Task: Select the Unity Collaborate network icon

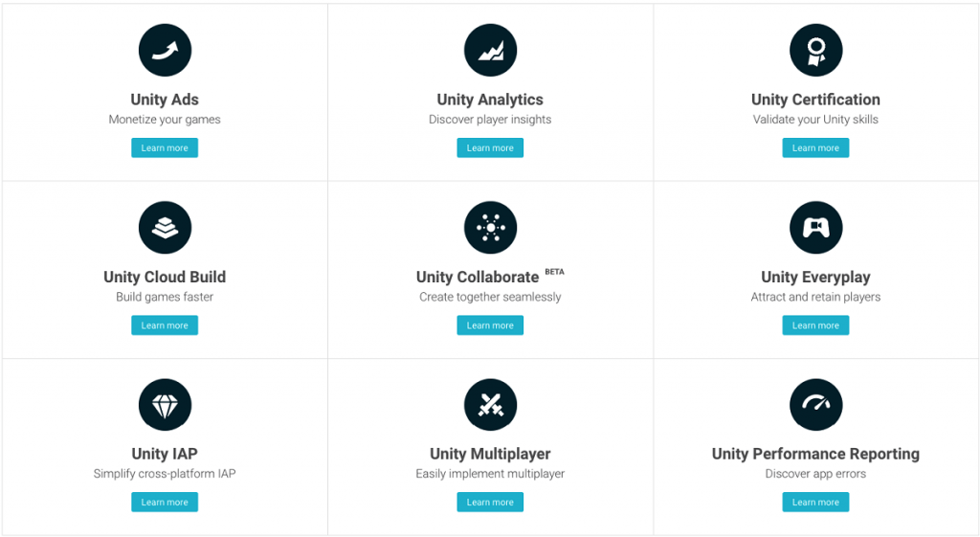Action: tap(491, 228)
